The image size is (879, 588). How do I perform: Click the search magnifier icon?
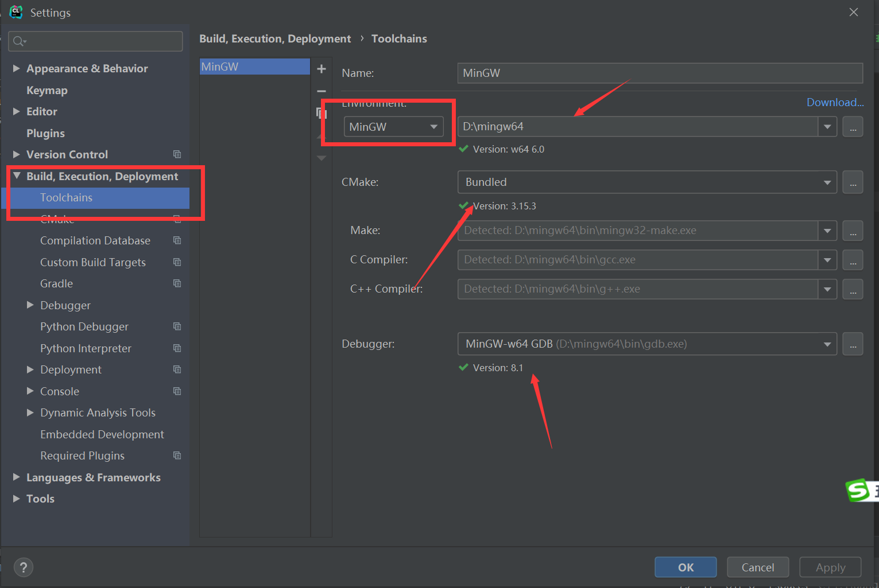pyautogui.click(x=19, y=41)
